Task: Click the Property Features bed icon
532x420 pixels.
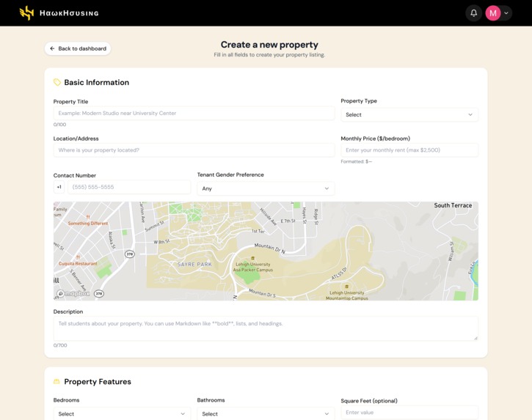Action: click(x=57, y=382)
